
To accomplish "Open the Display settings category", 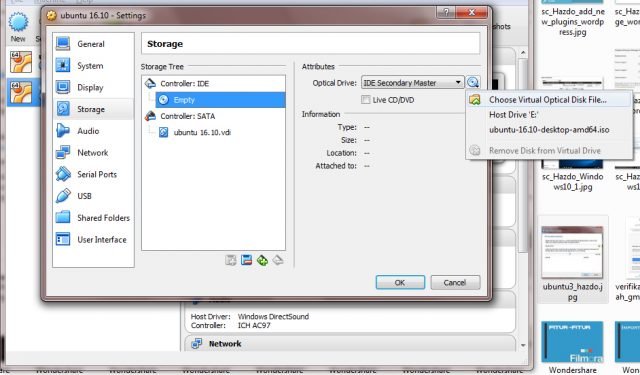I will [x=93, y=87].
